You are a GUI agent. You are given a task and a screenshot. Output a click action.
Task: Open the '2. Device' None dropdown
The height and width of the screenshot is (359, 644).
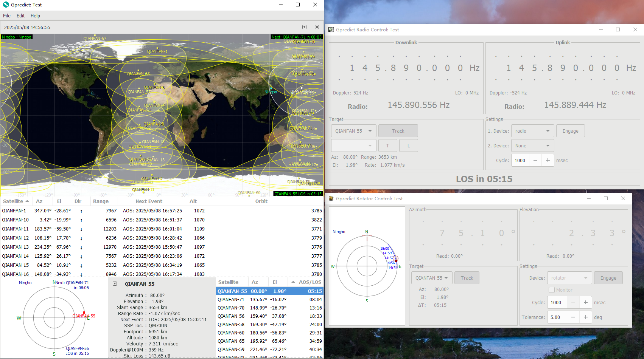532,145
